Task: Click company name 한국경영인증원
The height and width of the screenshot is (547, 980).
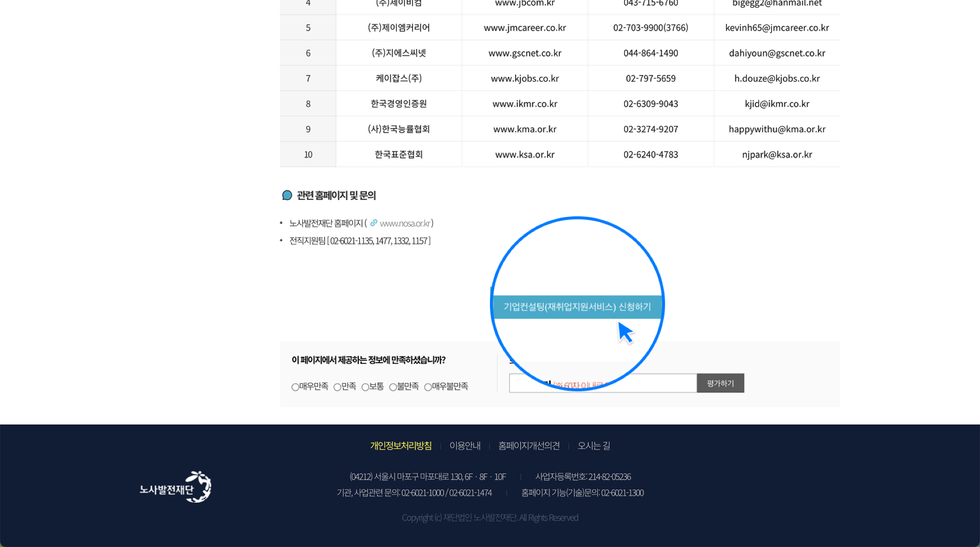Action: [399, 104]
